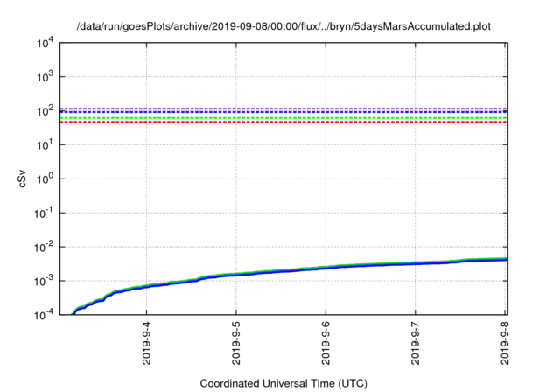Click the purple dashed threshold line
Image resolution: width=560 pixels, height=392 pixels.
point(283,108)
